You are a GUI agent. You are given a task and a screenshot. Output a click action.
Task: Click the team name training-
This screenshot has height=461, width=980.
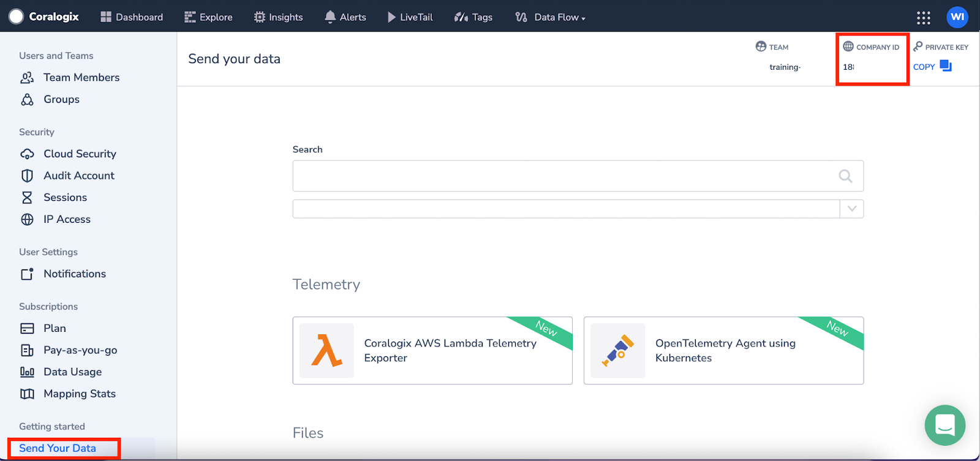click(x=785, y=67)
